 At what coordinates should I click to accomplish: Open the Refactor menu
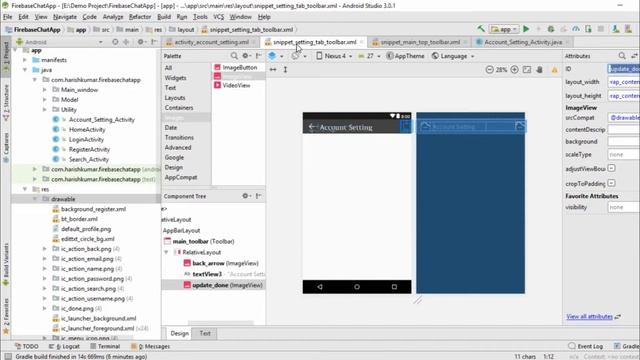point(140,17)
